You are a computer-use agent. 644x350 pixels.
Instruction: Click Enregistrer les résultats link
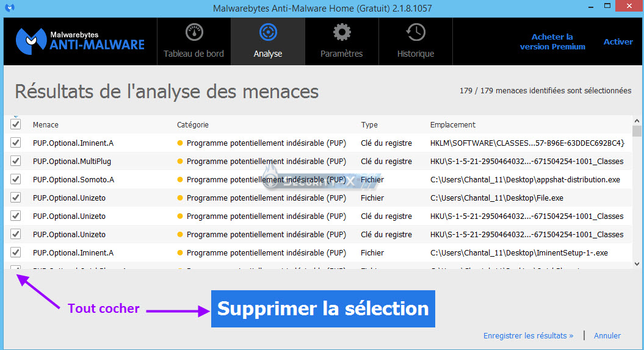click(x=528, y=335)
